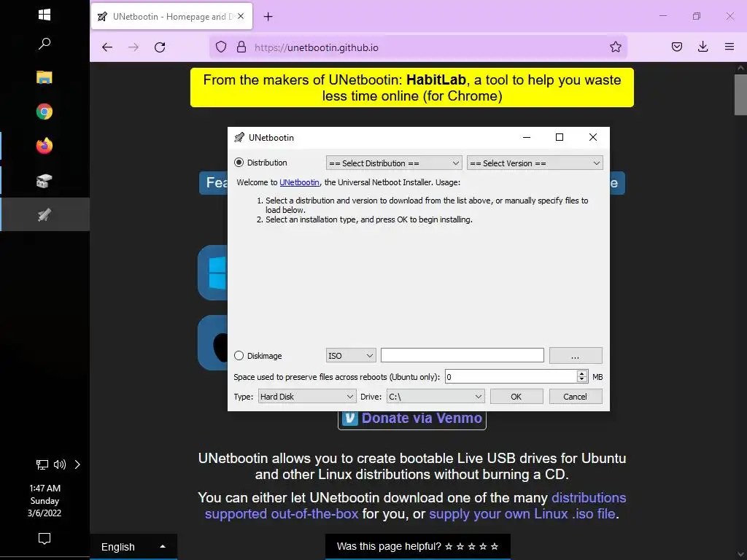Click Donate via Venmo button
Screen dimensions: 747x560
[412, 419]
